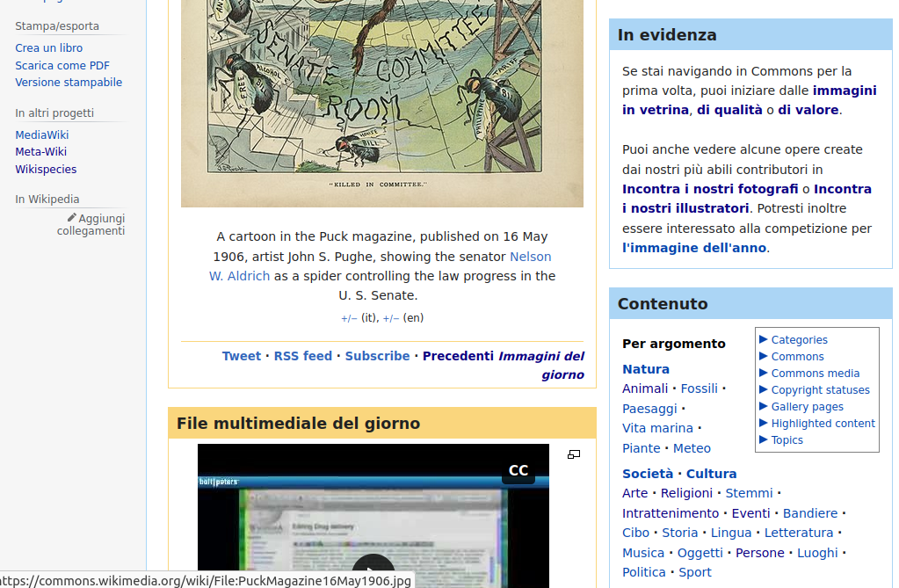Open the Eventi topic
The height and width of the screenshot is (588, 899).
[x=750, y=512]
